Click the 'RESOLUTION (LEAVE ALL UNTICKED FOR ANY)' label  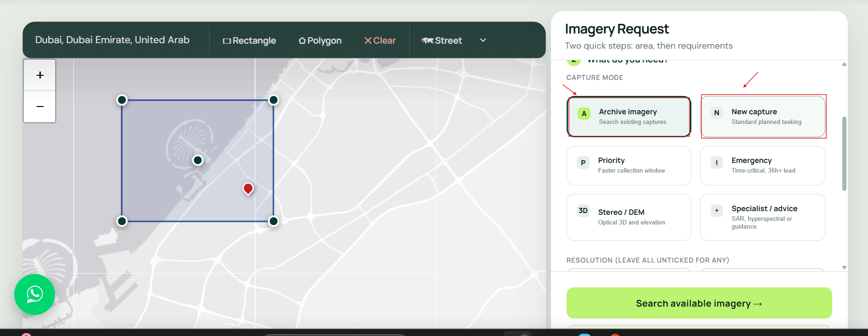(648, 260)
